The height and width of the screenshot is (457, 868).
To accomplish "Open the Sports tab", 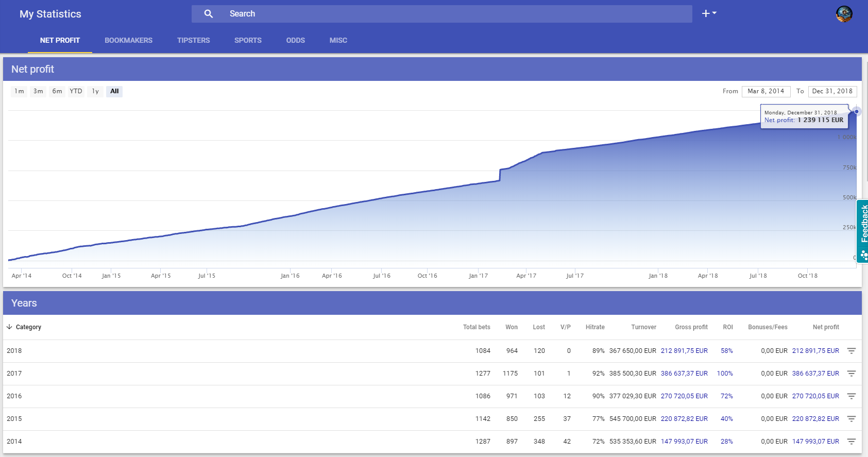I will pos(248,40).
